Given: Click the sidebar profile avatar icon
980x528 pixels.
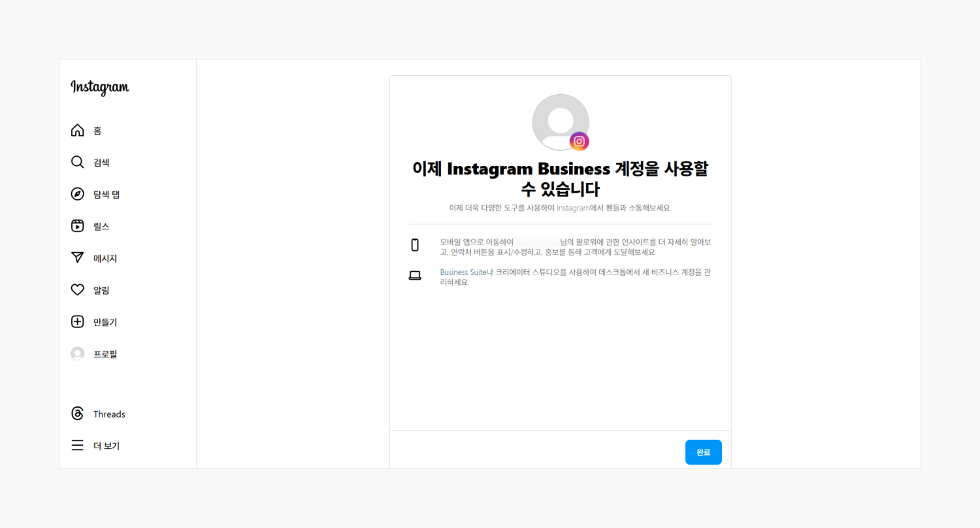Looking at the screenshot, I should (77, 354).
